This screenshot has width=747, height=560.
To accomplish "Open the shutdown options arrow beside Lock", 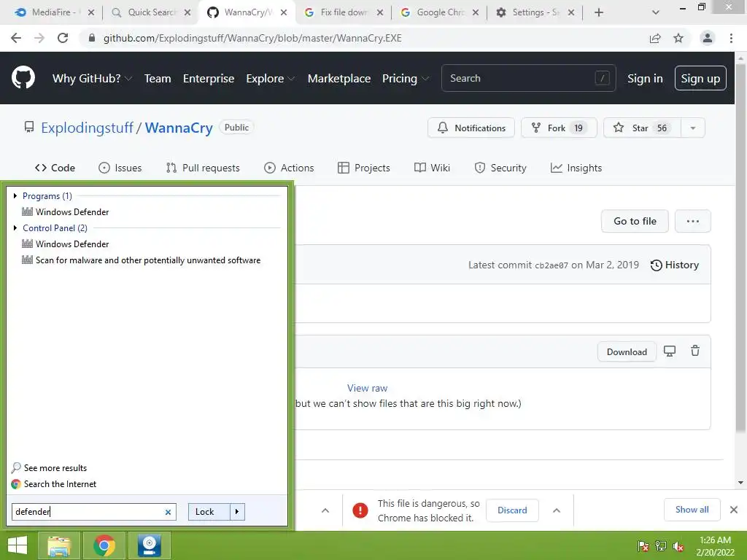I will point(237,511).
